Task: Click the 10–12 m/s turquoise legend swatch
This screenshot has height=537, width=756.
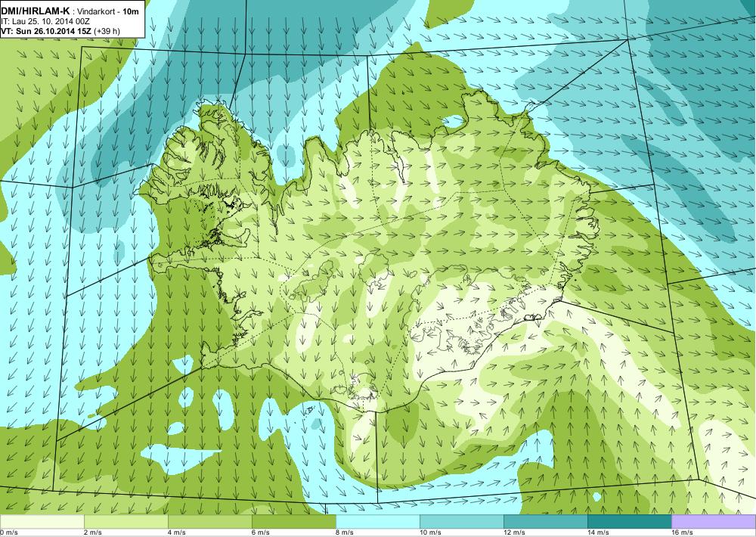Action: pyautogui.click(x=462, y=522)
